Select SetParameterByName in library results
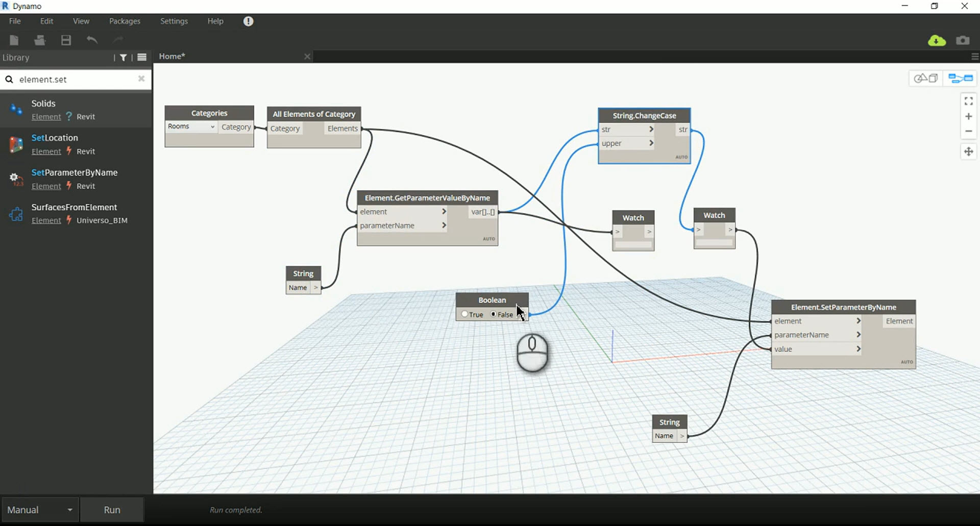The width and height of the screenshot is (980, 526). coord(75,172)
